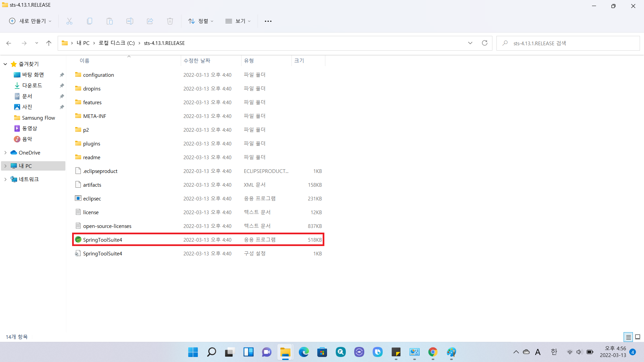Open the 새로 만들기 dropdown
This screenshot has width=644, height=362.
click(30, 21)
